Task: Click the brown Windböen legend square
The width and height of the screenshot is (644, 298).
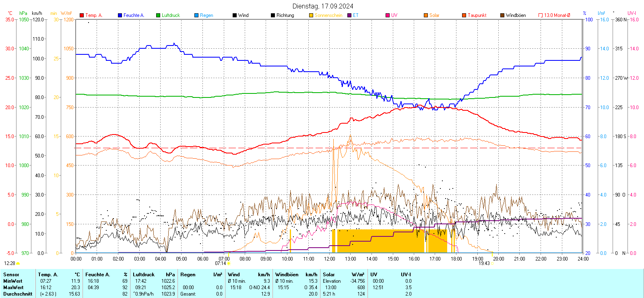Action: click(502, 15)
